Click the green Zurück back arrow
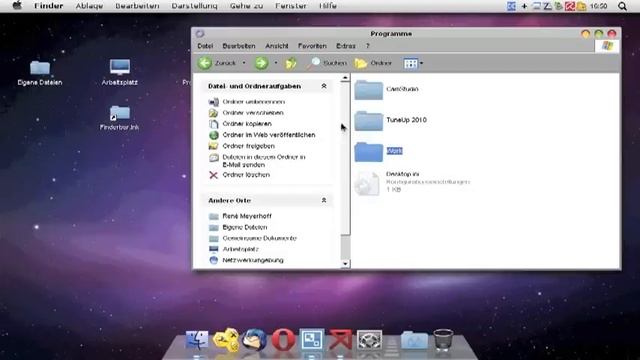 click(205, 63)
